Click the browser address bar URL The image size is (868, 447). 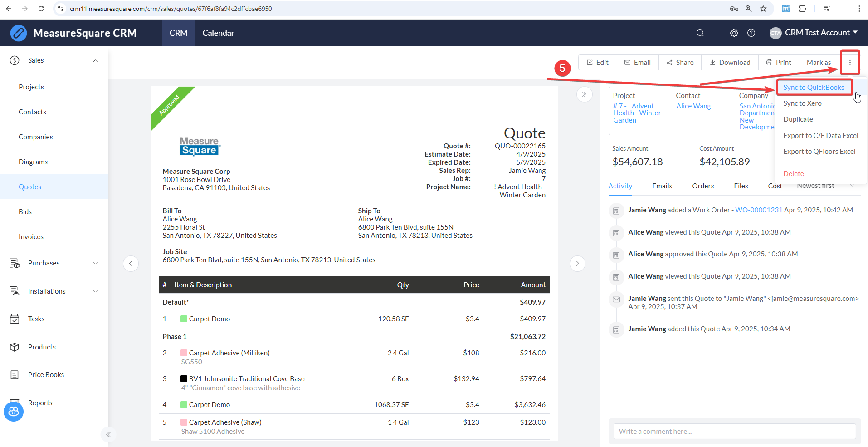pos(171,9)
